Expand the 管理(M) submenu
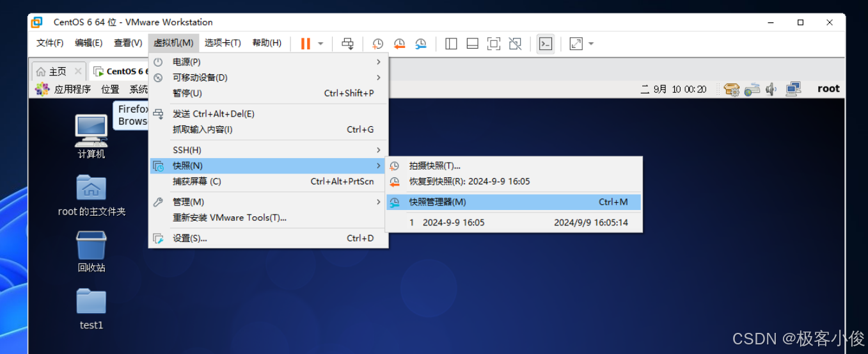 268,202
